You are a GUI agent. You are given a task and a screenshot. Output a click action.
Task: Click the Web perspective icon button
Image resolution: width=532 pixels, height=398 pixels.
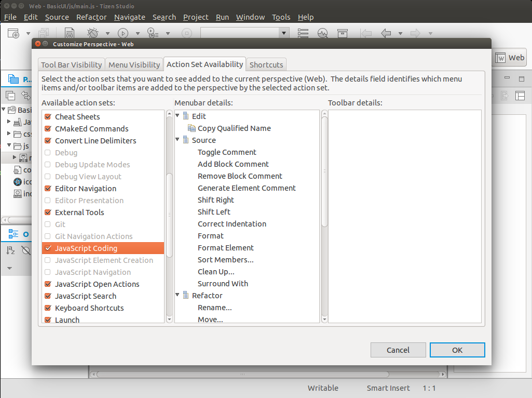point(510,58)
